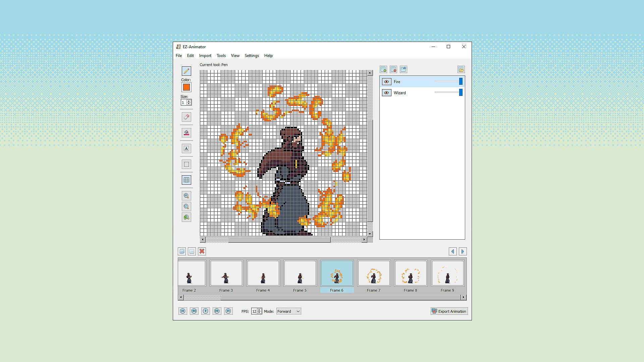This screenshot has height=362, width=644.
Task: Open the playback Mode dropdown
Action: coord(288,311)
